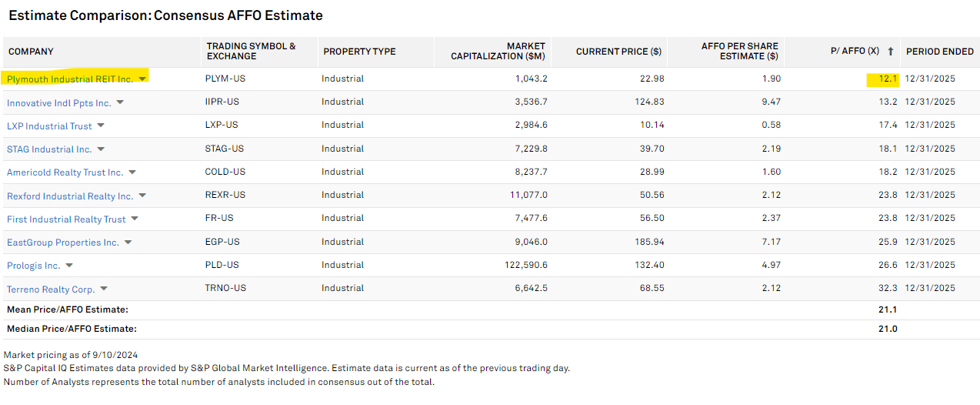Click Terreno Realty Corp. dropdown arrow
Viewport: 980px width, 405px height.
104,289
